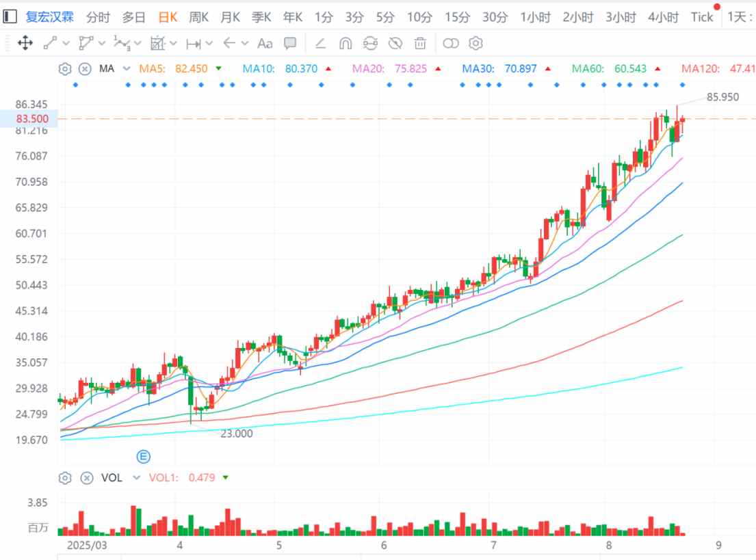
Task: Enable the magnet snap tool
Action: (x=346, y=44)
